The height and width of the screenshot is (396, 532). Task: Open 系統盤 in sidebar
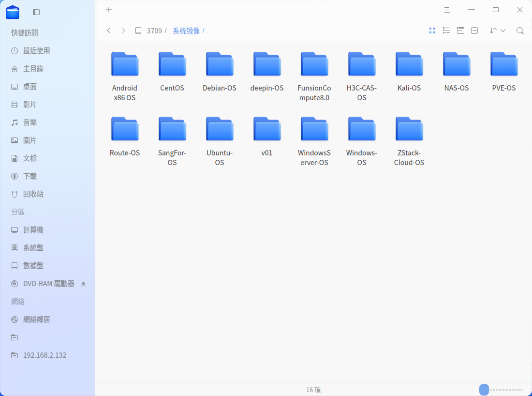click(x=47, y=248)
